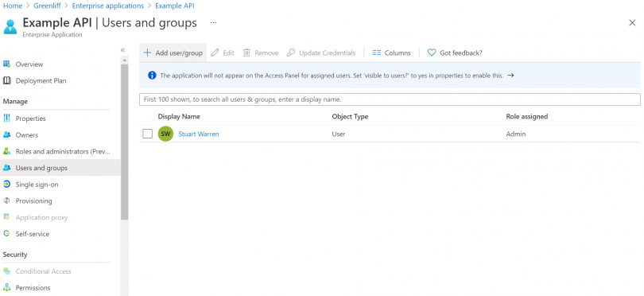Screen dimensions: 644x296
Task: Close the Example API blade
Action: coord(633,22)
